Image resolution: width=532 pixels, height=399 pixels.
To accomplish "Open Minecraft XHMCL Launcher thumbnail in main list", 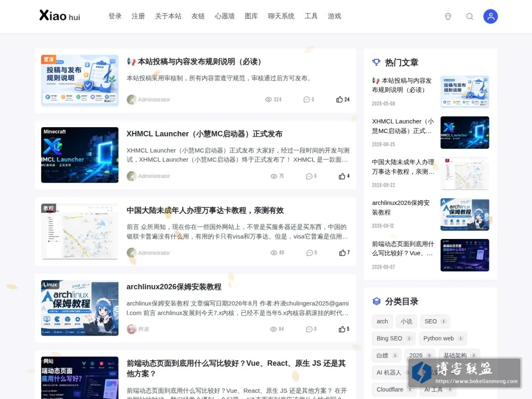I will 80,155.
